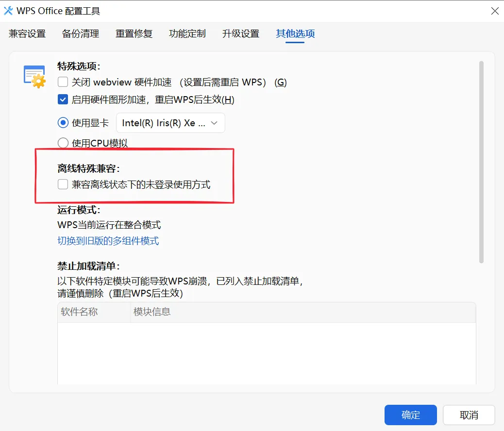Select the 其他选项 tab

click(x=295, y=33)
